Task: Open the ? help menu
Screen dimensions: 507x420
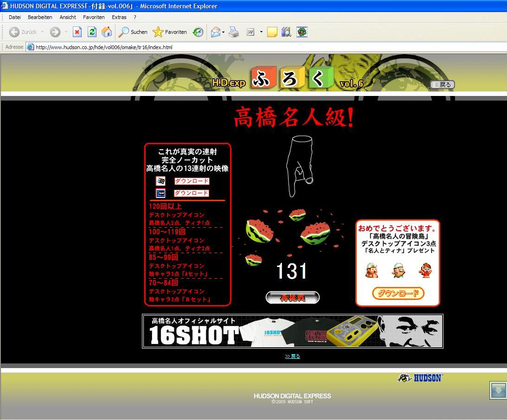Action: click(135, 18)
